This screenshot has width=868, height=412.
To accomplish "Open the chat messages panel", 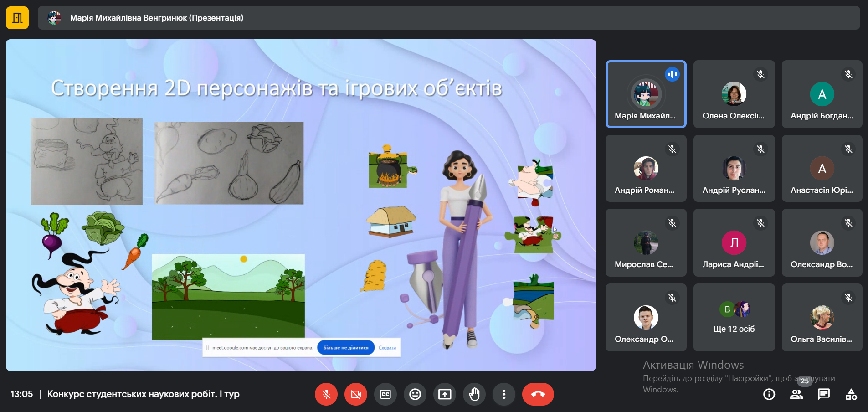I will point(824,394).
